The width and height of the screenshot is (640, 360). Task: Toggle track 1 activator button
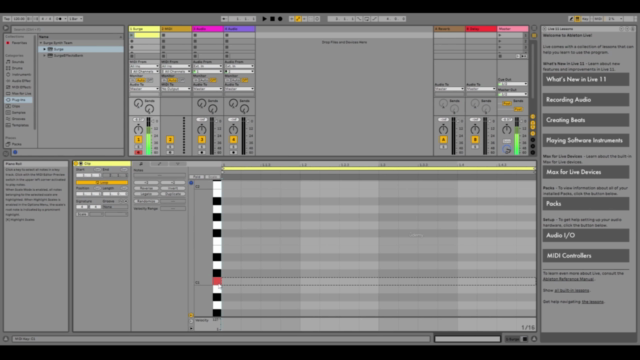pos(138,140)
